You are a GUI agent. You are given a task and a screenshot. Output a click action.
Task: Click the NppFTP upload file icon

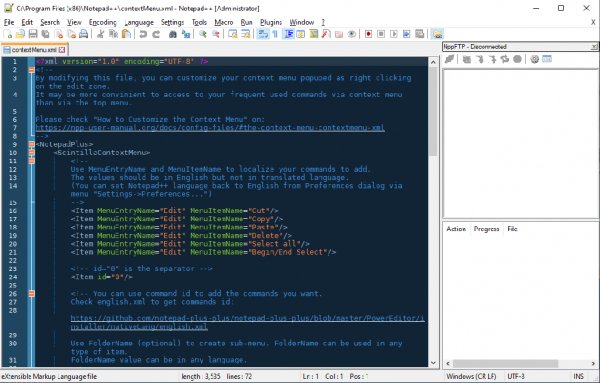click(492, 59)
